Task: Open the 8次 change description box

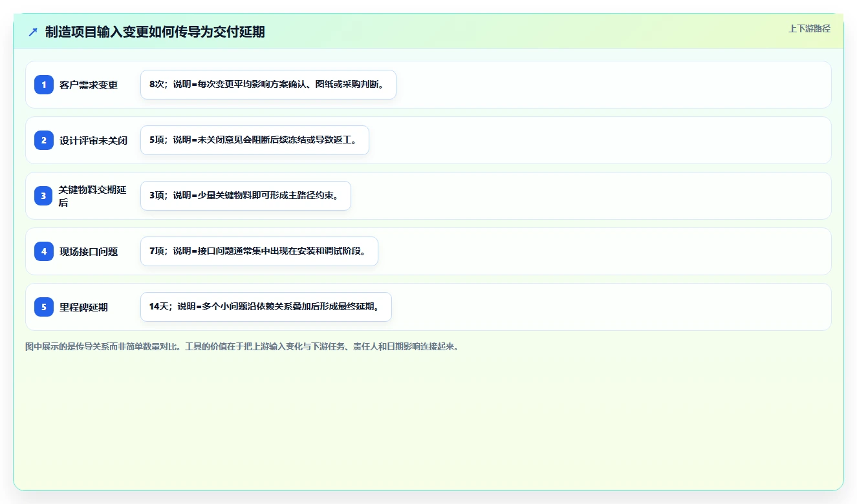Action: [x=268, y=85]
